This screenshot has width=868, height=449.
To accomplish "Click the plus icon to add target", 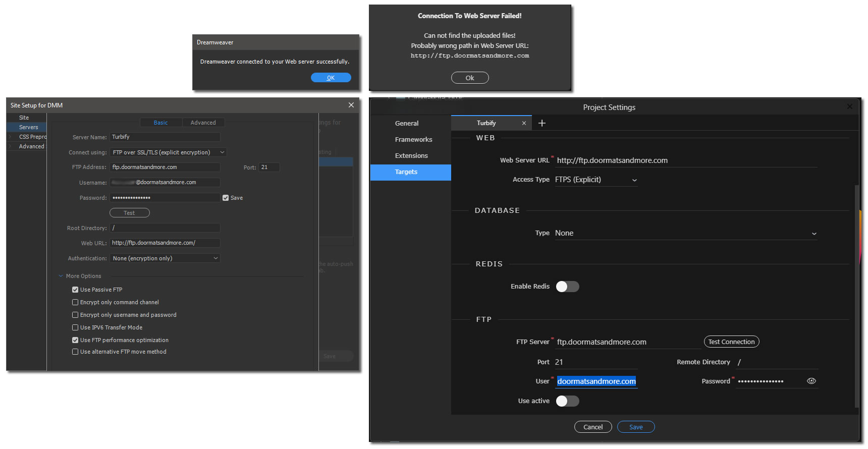I will tap(542, 123).
